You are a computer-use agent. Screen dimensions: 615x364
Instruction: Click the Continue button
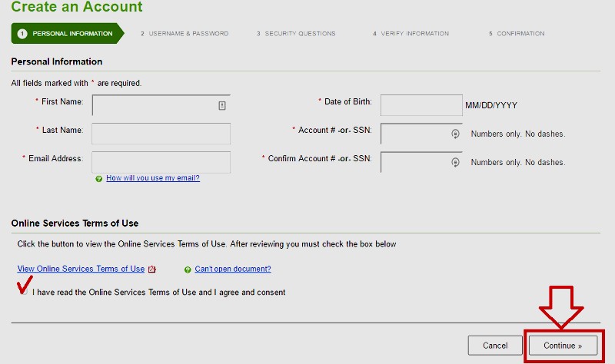(563, 346)
